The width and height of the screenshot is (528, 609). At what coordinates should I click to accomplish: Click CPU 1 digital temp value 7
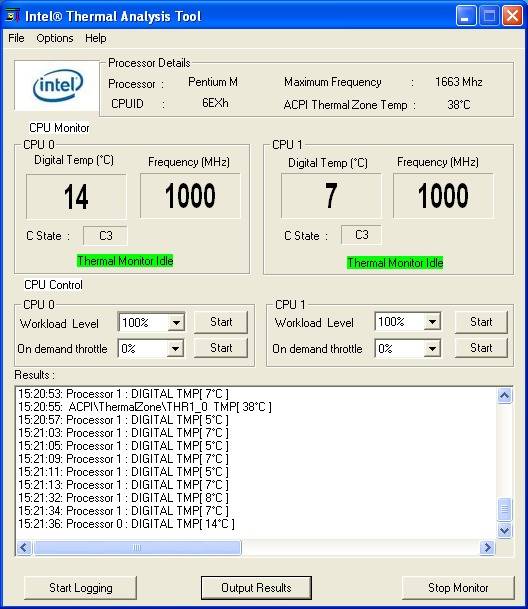331,196
